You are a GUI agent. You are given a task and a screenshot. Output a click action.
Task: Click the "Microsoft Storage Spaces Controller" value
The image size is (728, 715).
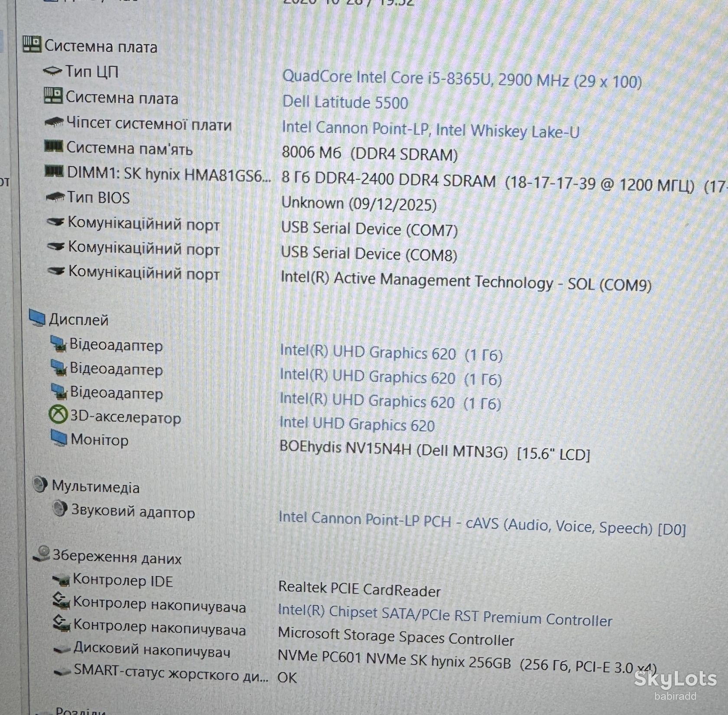(396, 637)
